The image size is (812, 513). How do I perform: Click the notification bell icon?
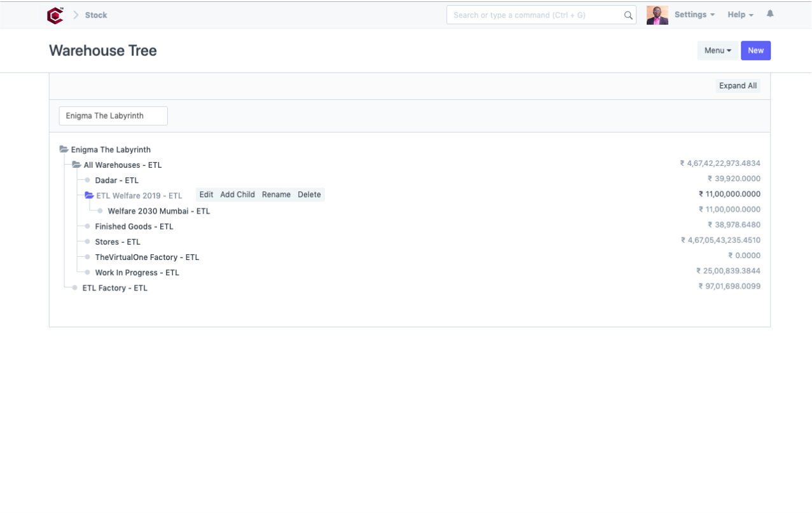[x=770, y=14]
